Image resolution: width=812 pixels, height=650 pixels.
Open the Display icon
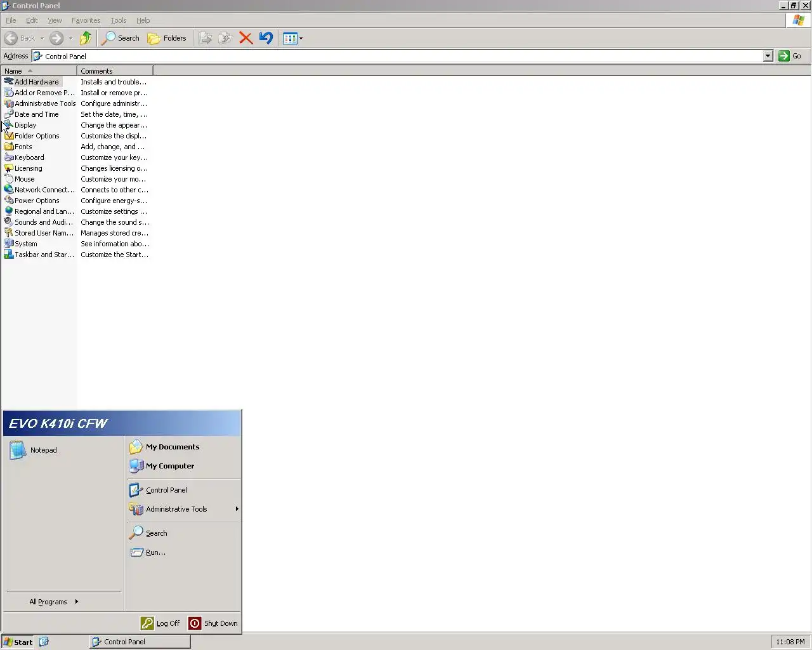click(9, 125)
